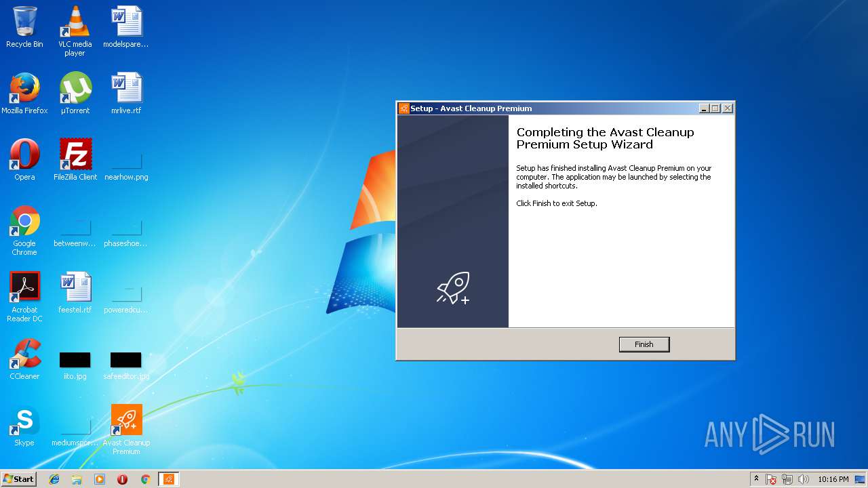The image size is (868, 488).
Task: Select the safeeditor.jpg image file
Action: [126, 367]
